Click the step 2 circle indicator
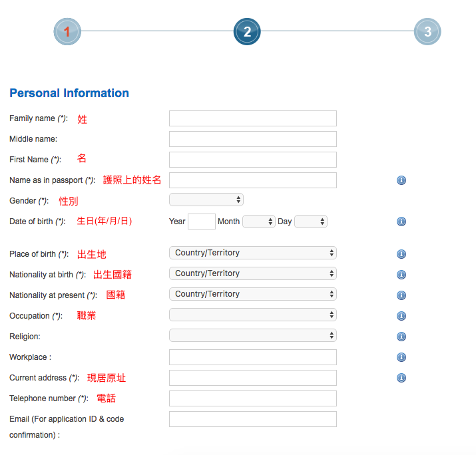The image size is (476, 455). pos(247,31)
